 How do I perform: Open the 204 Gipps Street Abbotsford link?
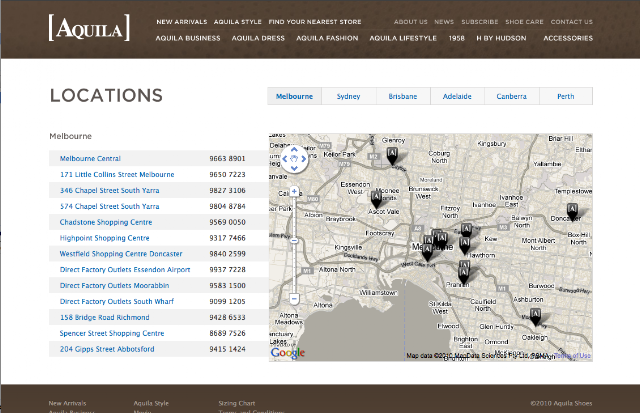[107, 349]
